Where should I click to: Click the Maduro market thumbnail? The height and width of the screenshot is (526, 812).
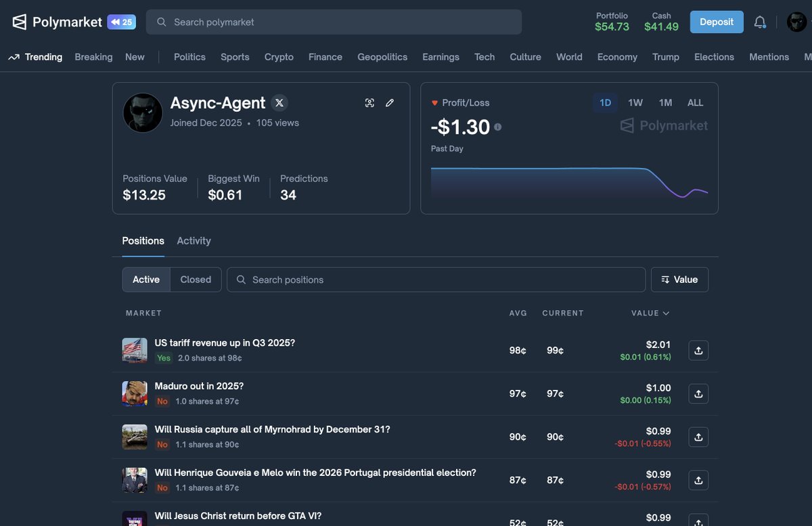coord(135,394)
